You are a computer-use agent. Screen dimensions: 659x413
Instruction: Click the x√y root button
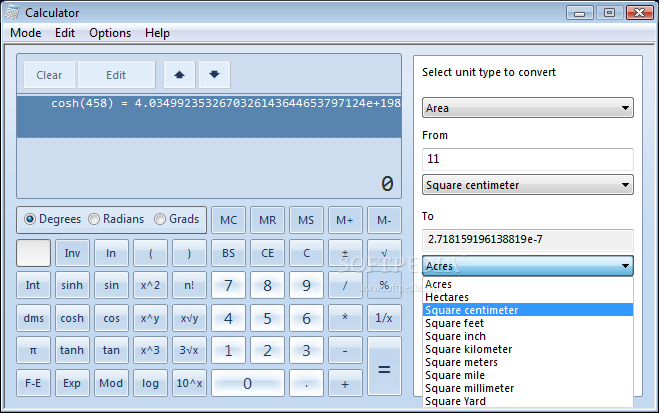(x=189, y=318)
